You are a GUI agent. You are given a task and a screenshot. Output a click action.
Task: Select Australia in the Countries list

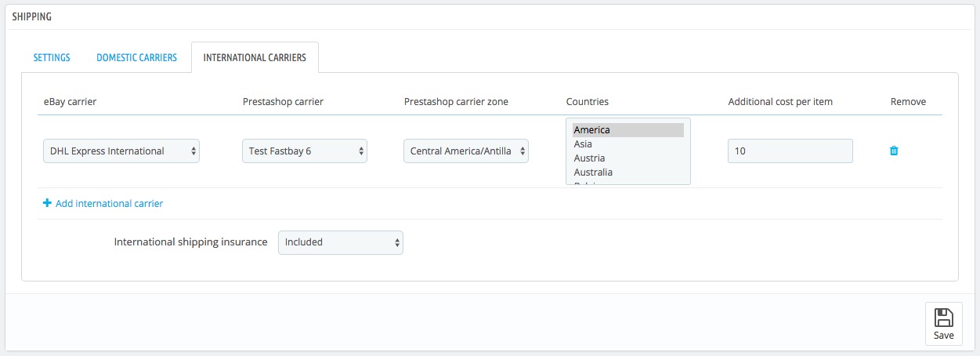pos(627,173)
